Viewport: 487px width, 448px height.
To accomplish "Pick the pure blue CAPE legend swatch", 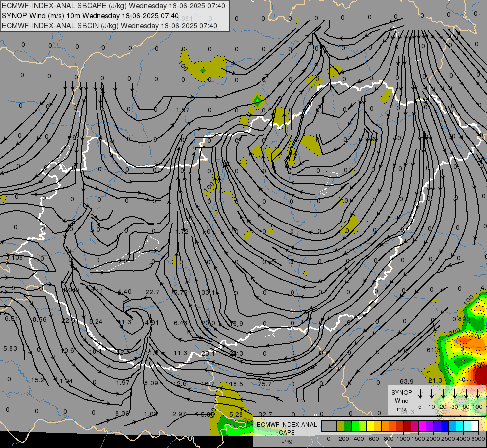I will coord(444,426).
